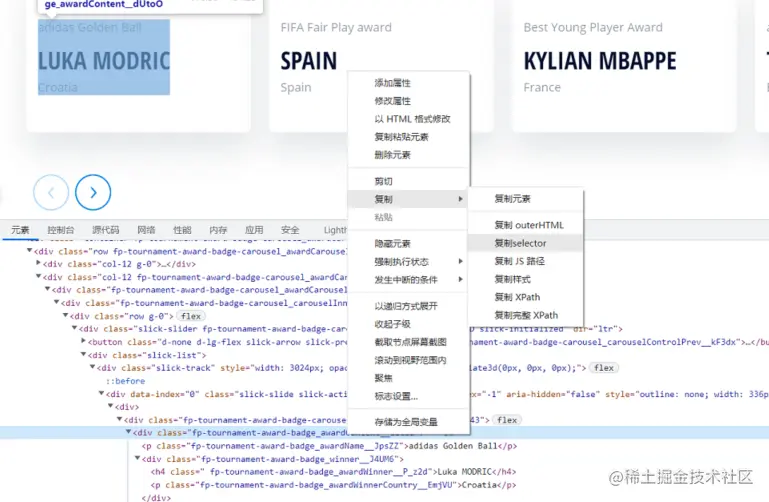
Task: Choose 复制样式 in the submenu
Action: tap(526, 279)
